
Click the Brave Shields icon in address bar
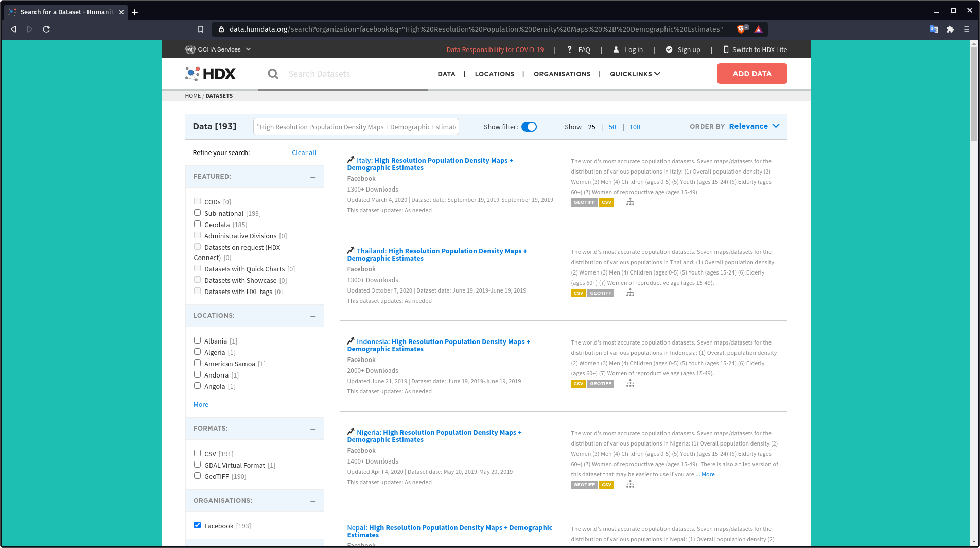pyautogui.click(x=742, y=29)
